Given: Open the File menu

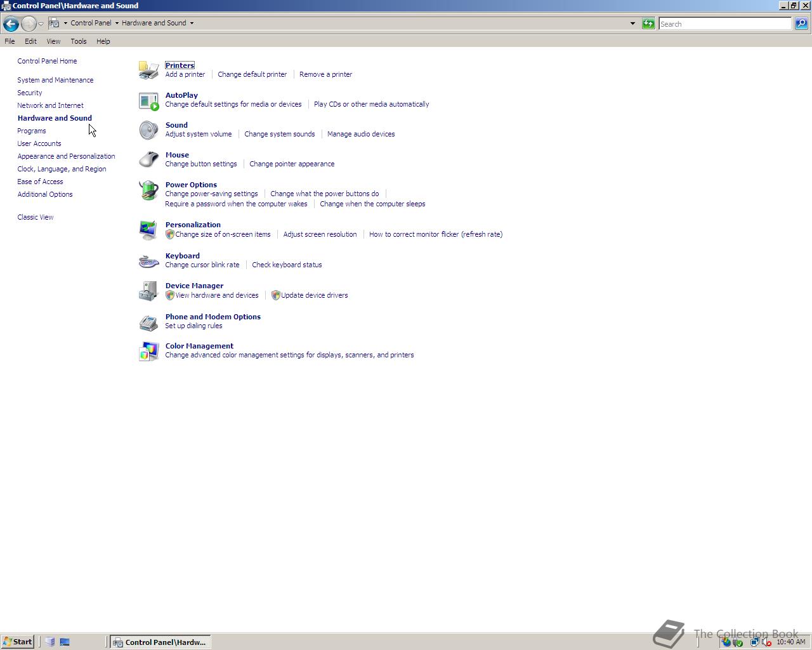Looking at the screenshot, I should [x=10, y=41].
